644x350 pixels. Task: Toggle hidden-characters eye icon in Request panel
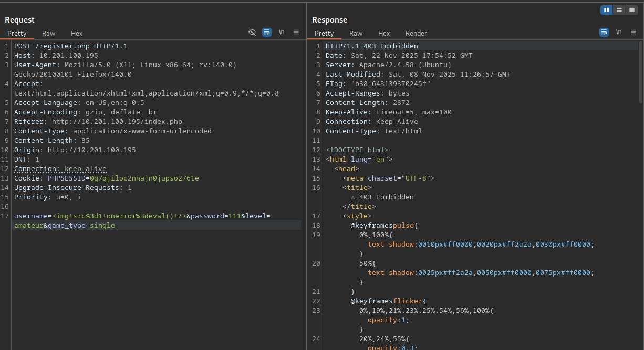click(x=252, y=32)
